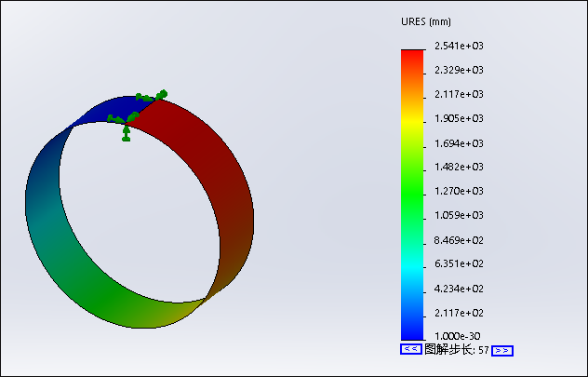Select the green fixture symbol below the ring edge
The image size is (588, 377).
pyautogui.click(x=127, y=133)
